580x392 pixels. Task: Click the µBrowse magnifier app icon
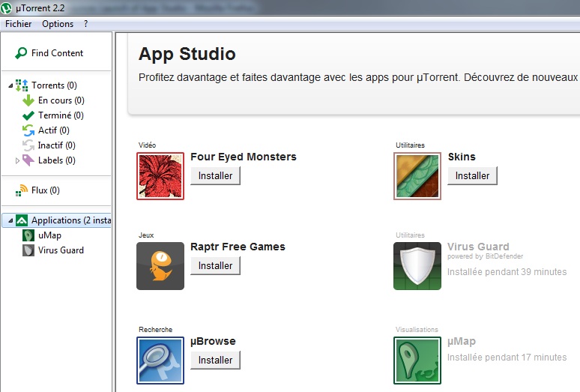pyautogui.click(x=160, y=361)
